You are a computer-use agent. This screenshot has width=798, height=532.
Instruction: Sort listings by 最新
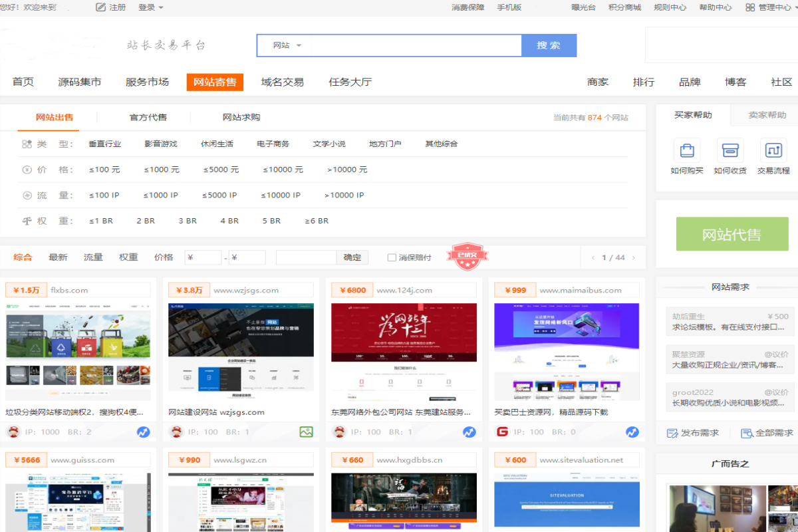coord(58,257)
